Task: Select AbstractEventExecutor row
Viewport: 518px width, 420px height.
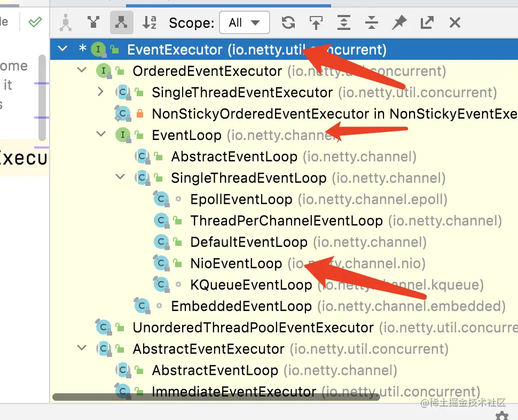Action: click(x=284, y=349)
